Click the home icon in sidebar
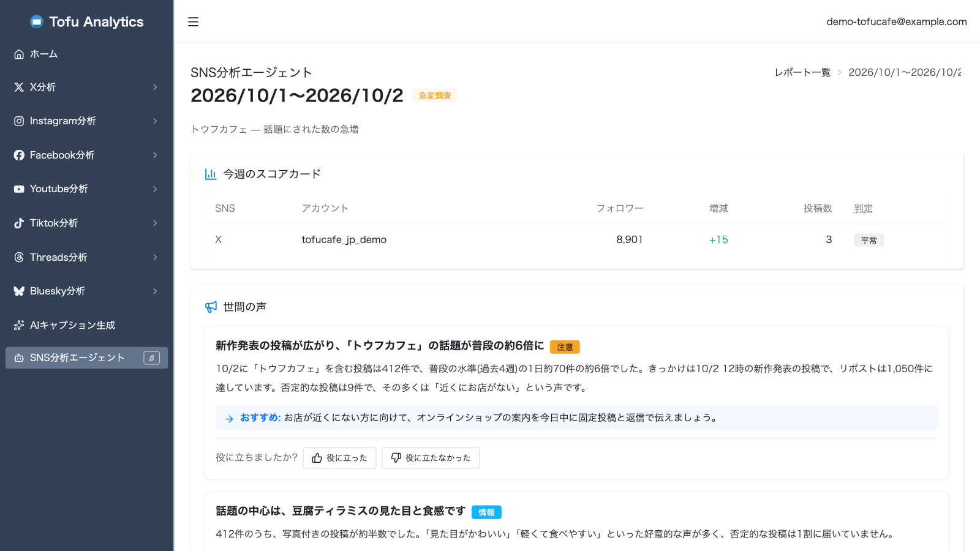The height and width of the screenshot is (551, 980). [x=19, y=54]
